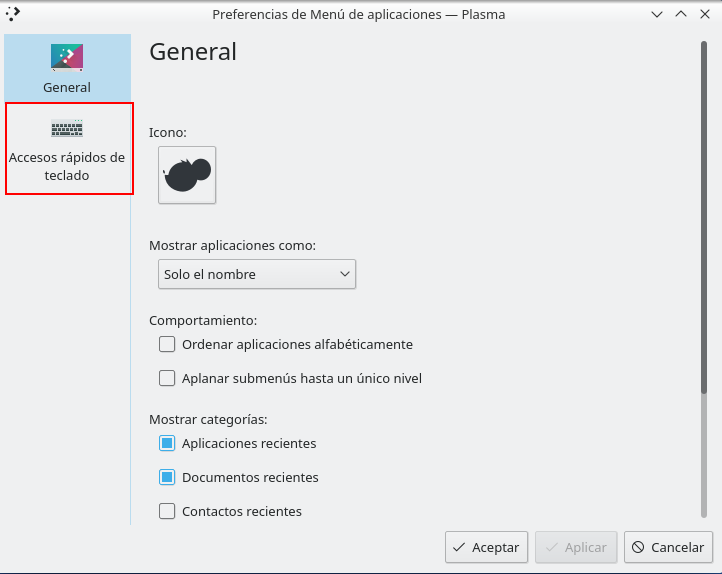This screenshot has height=574, width=722.
Task: Click the title bar maximize chevron icon
Action: [680, 14]
